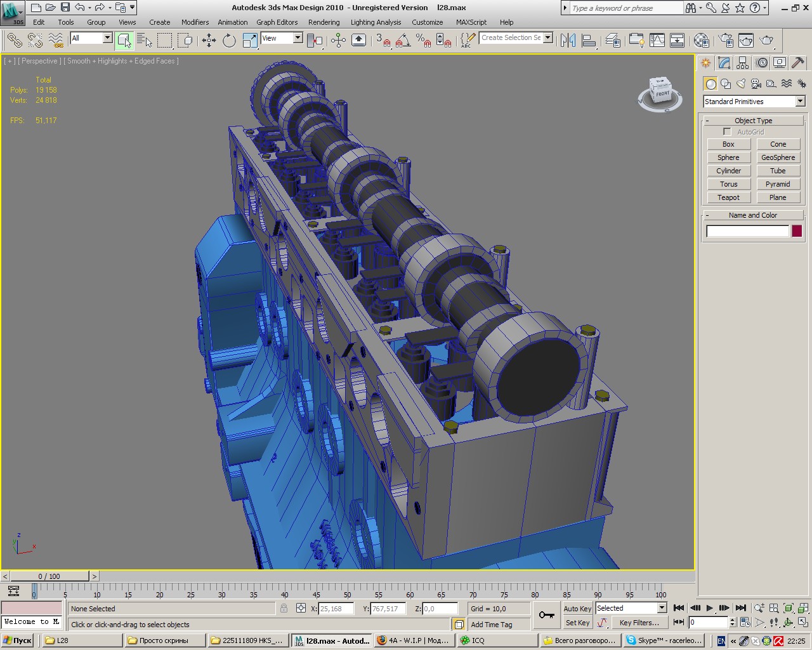The image size is (812, 650).
Task: Select the Move tool in toolbar
Action: pos(209,41)
